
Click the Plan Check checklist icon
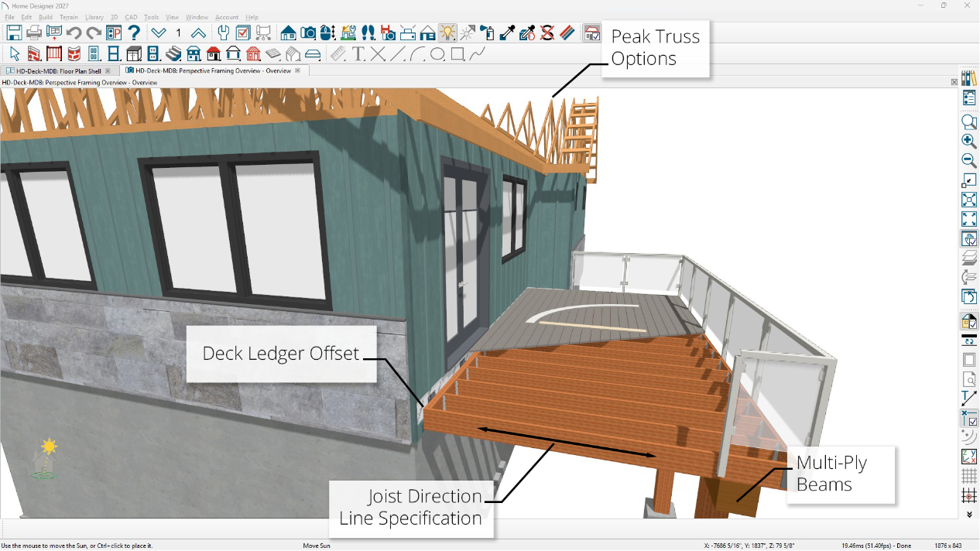243,33
